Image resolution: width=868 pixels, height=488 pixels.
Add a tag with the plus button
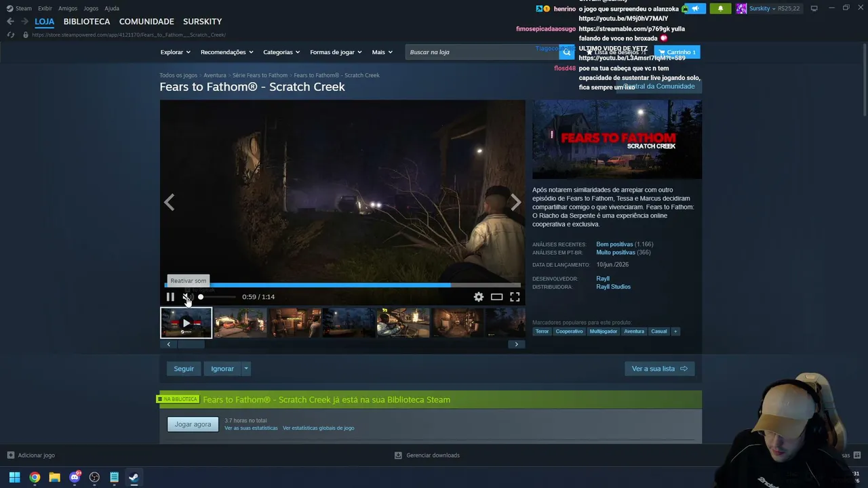(x=675, y=331)
